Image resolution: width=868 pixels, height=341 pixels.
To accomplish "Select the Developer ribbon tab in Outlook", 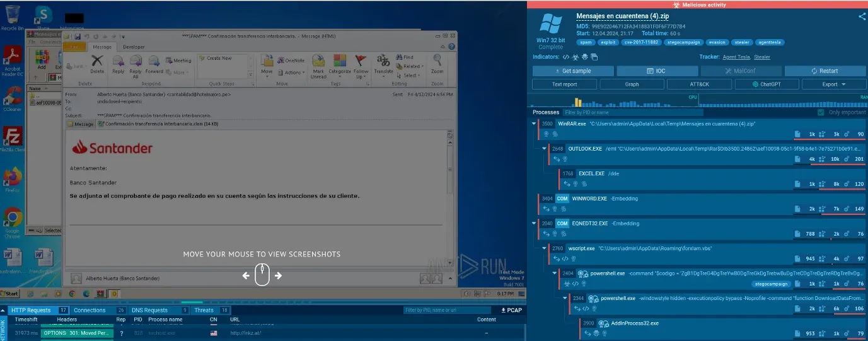I will pos(134,47).
